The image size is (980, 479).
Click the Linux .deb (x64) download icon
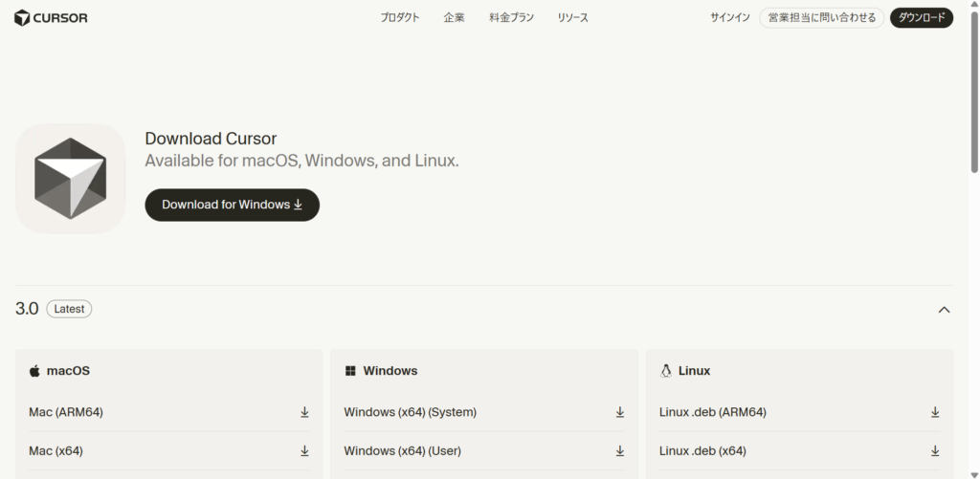click(x=935, y=450)
